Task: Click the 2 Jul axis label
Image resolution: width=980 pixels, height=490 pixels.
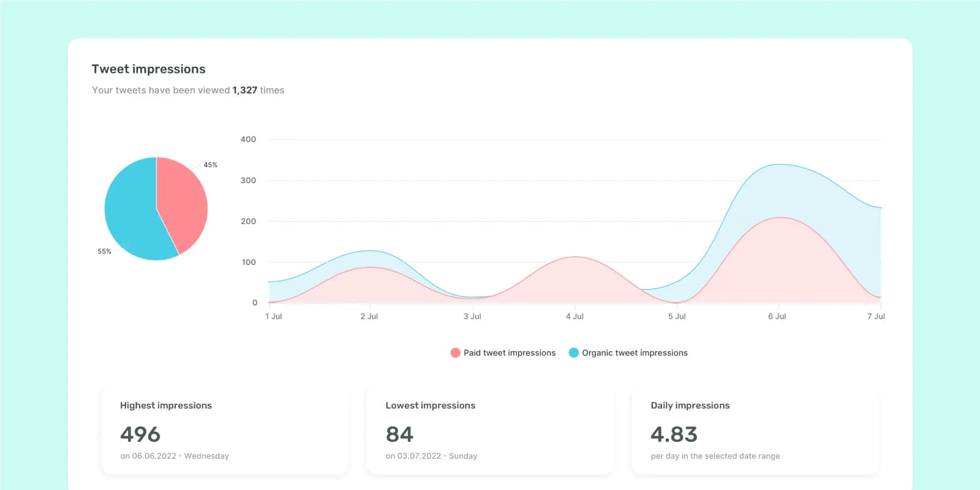Action: [369, 316]
